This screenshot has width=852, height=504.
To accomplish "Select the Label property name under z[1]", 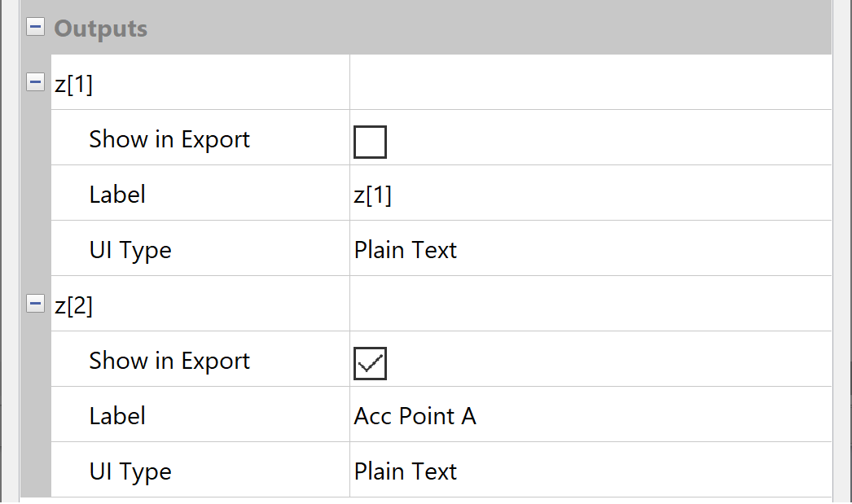I will pos(117,195).
